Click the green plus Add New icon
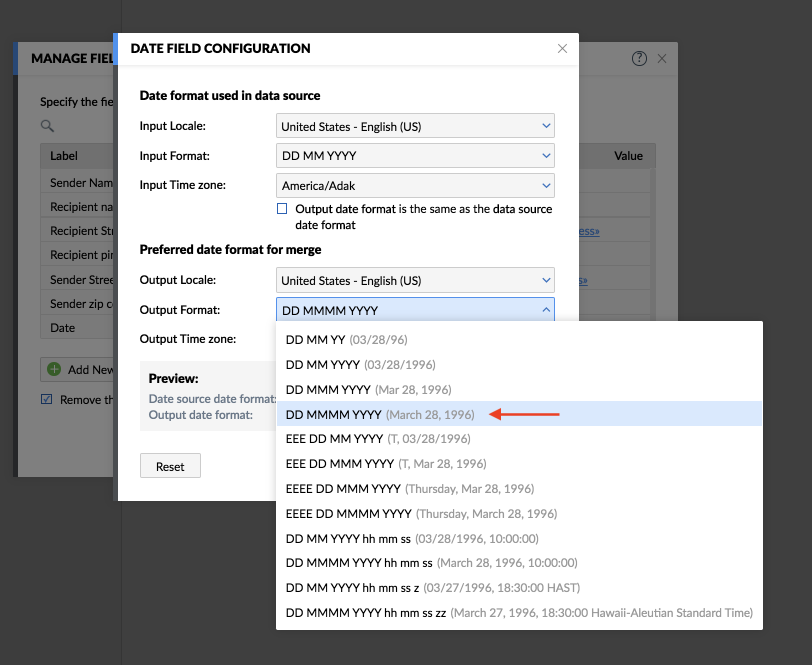812x665 pixels. tap(54, 369)
